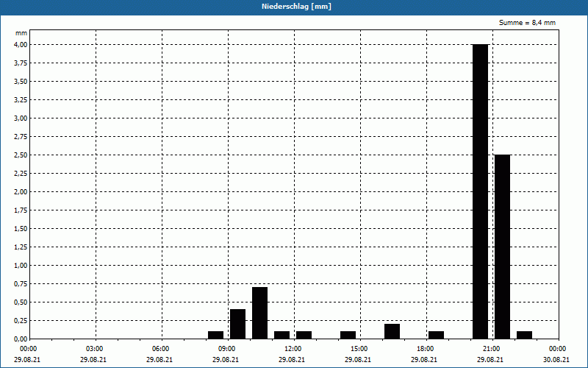Click the 1,00 y-axis value
Image resolution: width=588 pixels, height=368 pixels.
21,266
